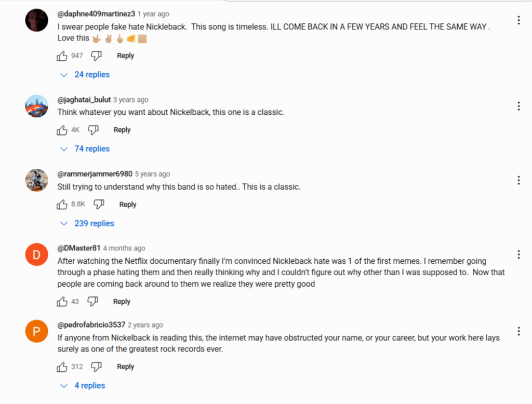Expand the 24 replies thread
This screenshot has width=532, height=404.
(x=85, y=75)
